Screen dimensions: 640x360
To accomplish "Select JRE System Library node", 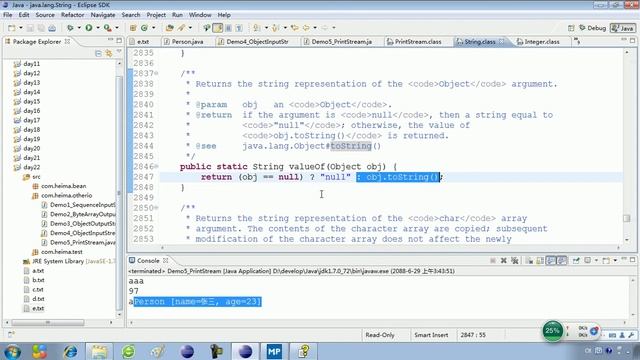I will coord(69,261).
